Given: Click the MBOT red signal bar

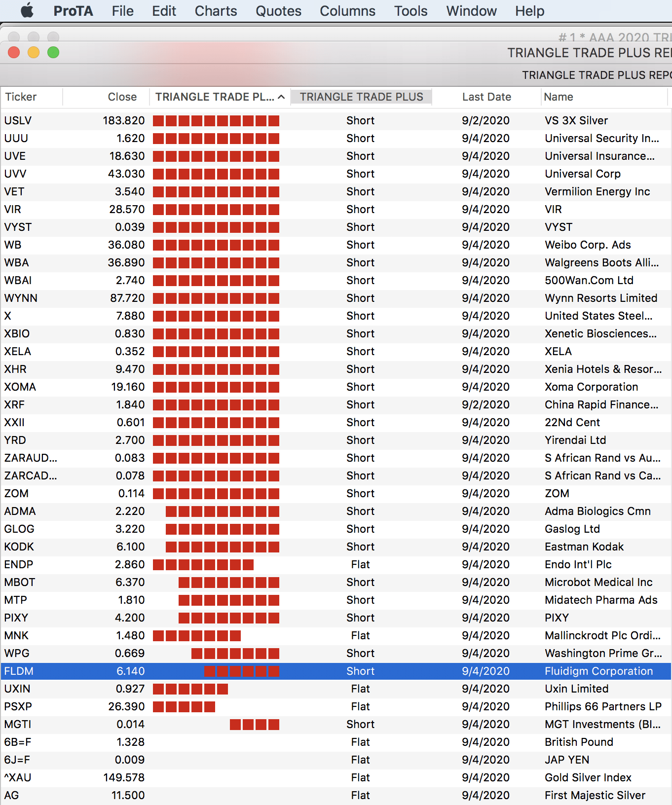Looking at the screenshot, I should click(x=229, y=582).
